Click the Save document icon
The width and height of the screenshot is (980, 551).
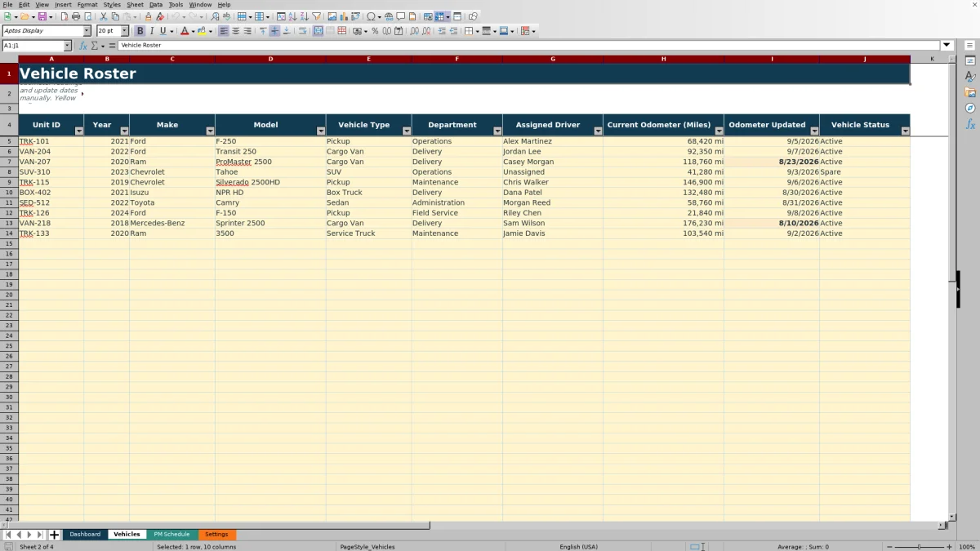[42, 16]
